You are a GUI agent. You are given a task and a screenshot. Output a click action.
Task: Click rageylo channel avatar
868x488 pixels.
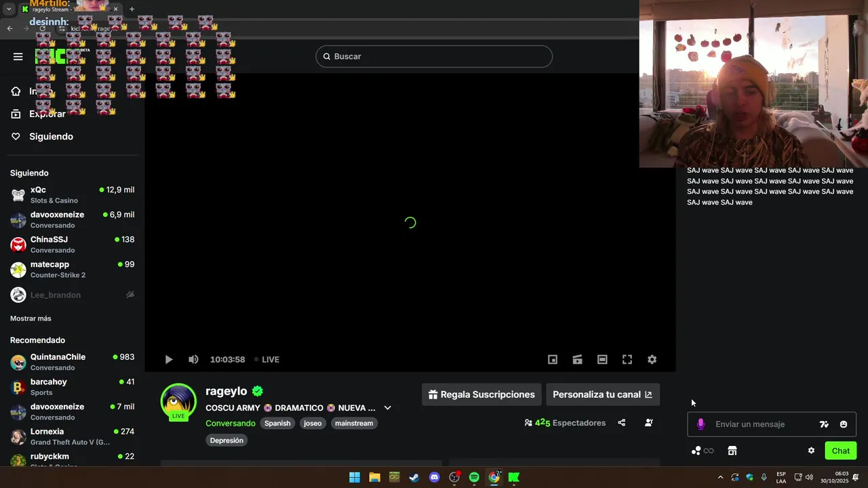(x=178, y=401)
